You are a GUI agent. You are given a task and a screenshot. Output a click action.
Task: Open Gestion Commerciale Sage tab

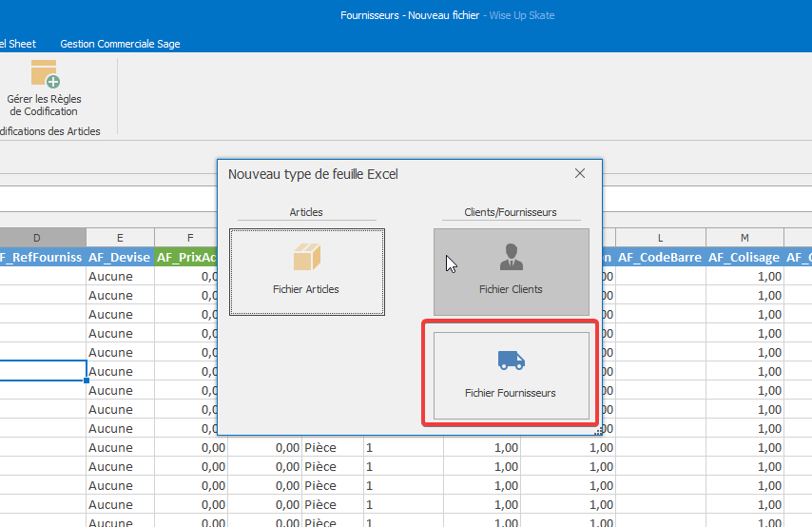tap(120, 44)
